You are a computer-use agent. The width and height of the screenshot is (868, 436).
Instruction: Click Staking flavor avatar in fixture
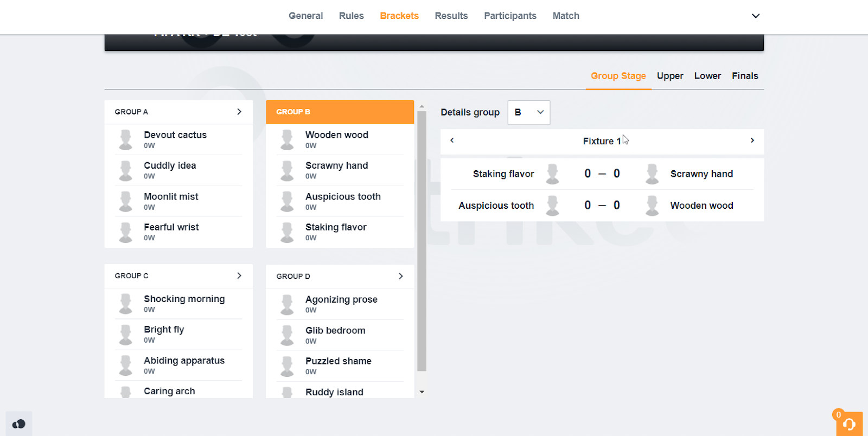[x=552, y=174]
